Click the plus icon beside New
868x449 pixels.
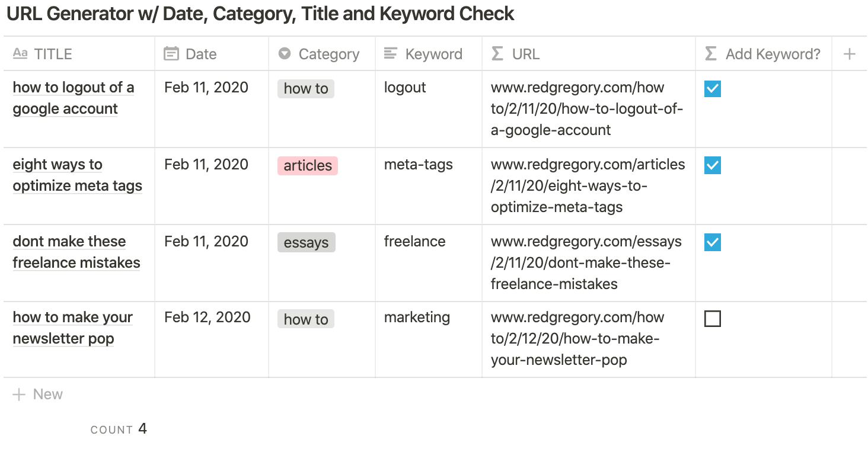tap(19, 395)
